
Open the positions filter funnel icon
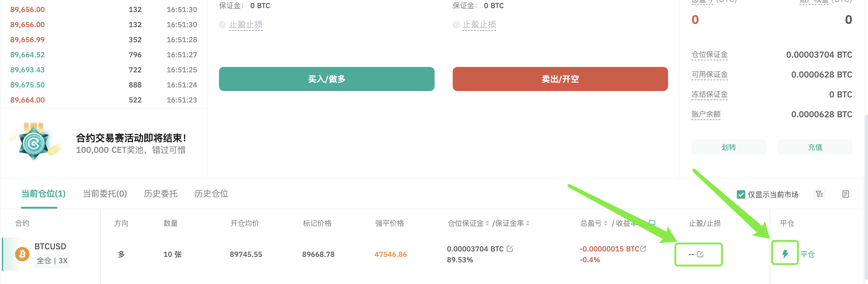tap(819, 194)
